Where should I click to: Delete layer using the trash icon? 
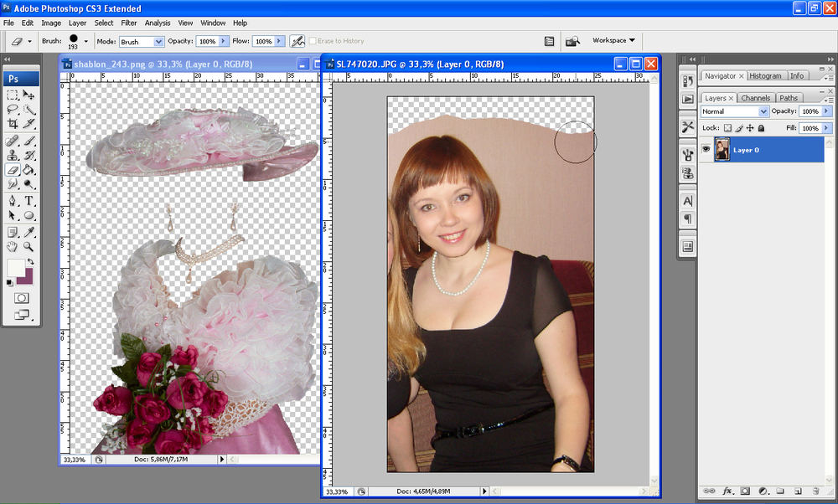click(816, 491)
